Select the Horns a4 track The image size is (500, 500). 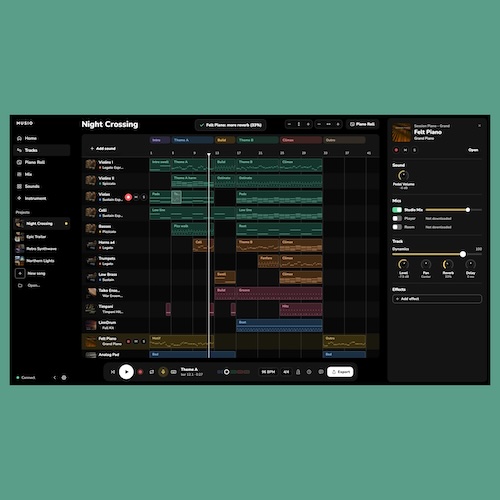(115, 245)
